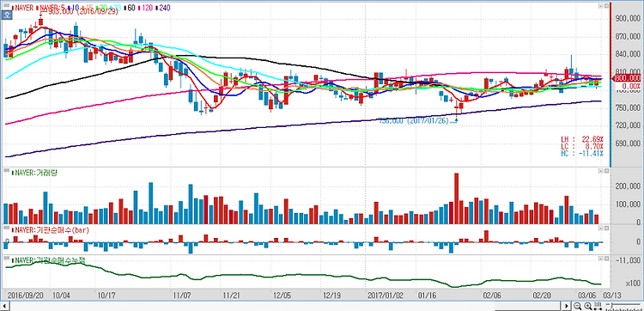
Task: Click the 2017/01/02 date label
Action: tap(386, 295)
